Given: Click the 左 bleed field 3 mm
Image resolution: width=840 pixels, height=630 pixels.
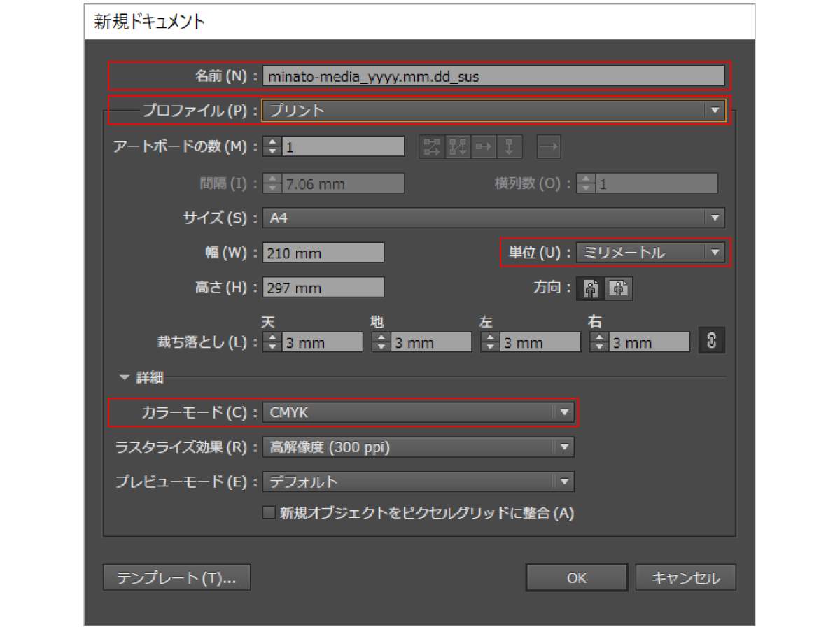Looking at the screenshot, I should pyautogui.click(x=540, y=342).
